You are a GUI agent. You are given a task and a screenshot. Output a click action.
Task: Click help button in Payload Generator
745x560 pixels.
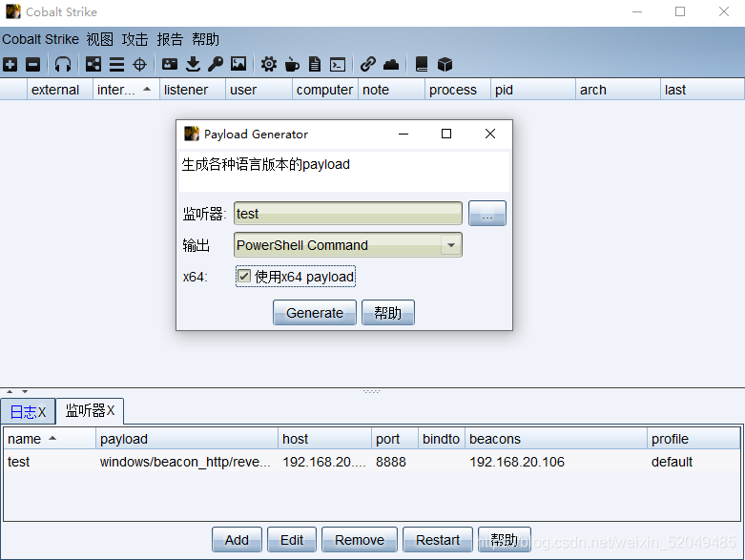coord(387,313)
